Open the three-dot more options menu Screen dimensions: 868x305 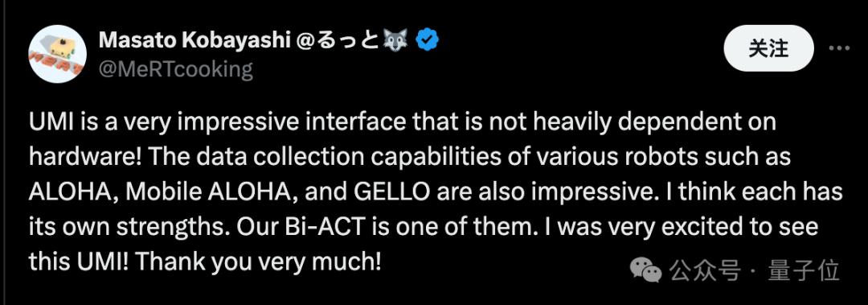(838, 48)
